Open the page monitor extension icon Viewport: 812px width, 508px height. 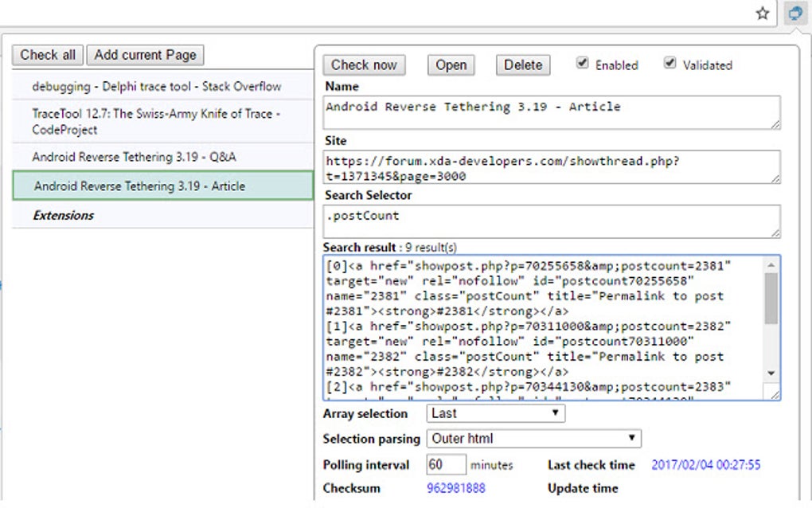[x=794, y=13]
